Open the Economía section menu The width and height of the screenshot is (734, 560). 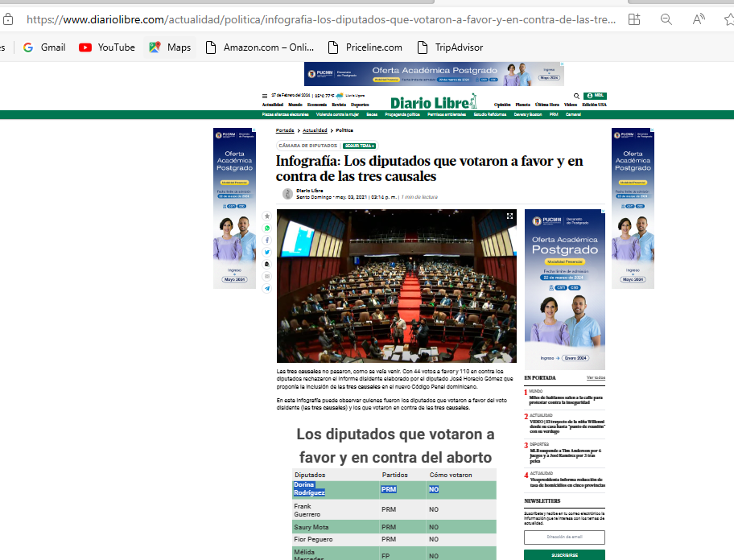click(x=317, y=105)
